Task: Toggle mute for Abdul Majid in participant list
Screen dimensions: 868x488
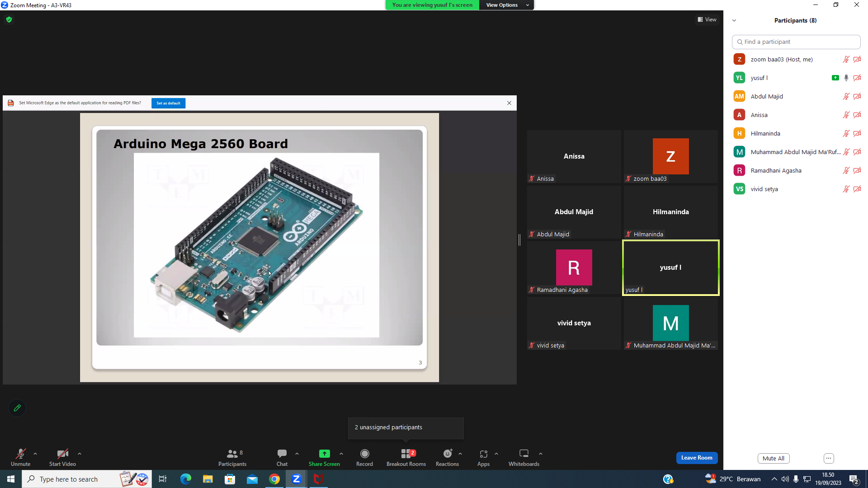Action: [846, 96]
